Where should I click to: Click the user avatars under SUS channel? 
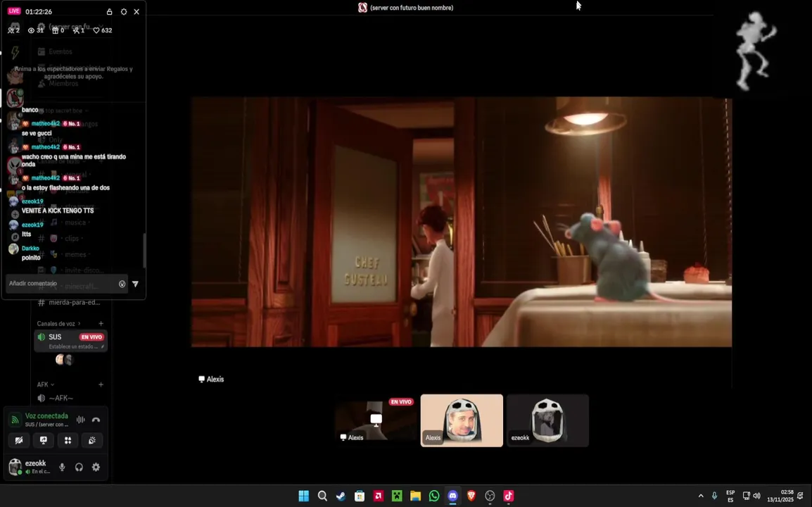point(64,359)
